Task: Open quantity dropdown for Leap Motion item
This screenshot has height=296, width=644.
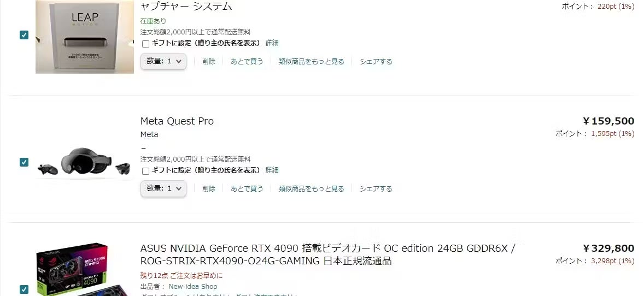Action: [163, 61]
